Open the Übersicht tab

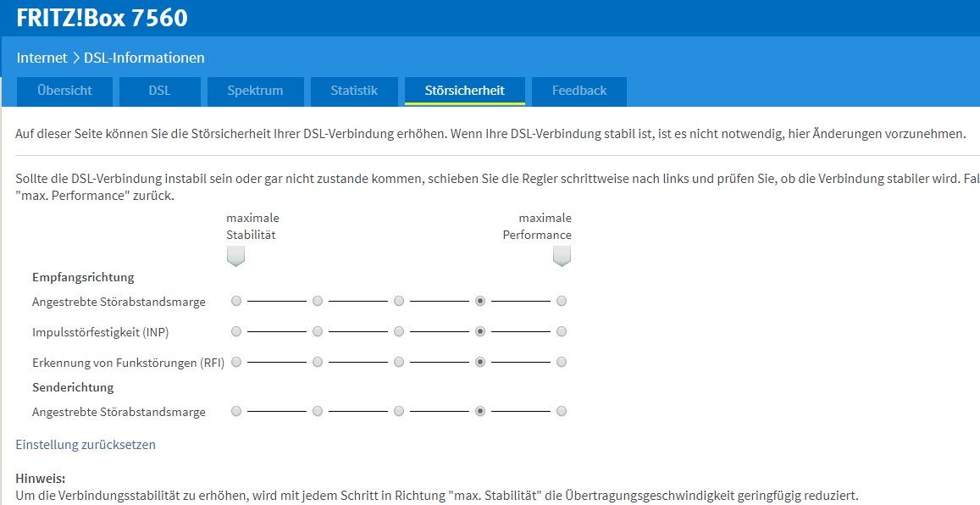click(x=64, y=92)
